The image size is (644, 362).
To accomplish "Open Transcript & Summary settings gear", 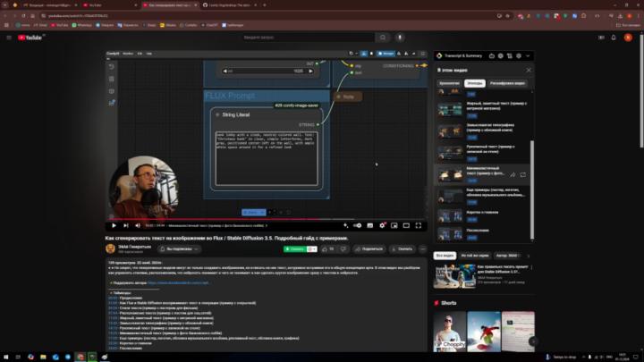I will click(519, 55).
